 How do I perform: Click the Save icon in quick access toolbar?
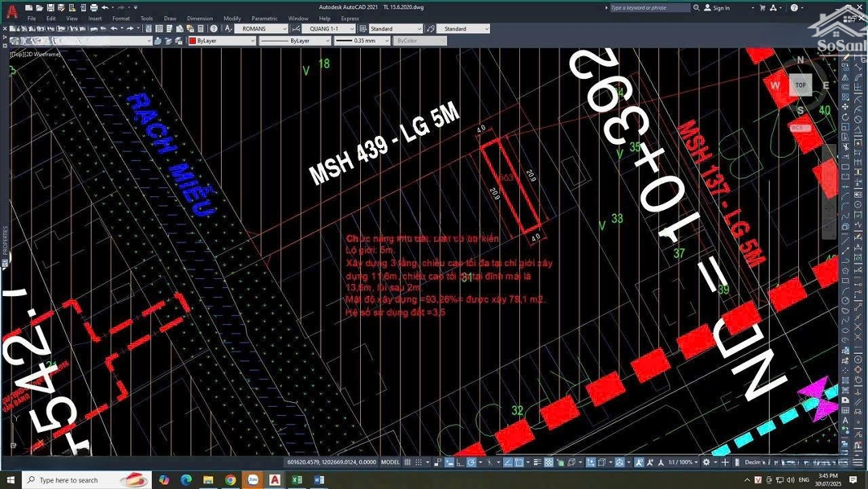point(51,8)
